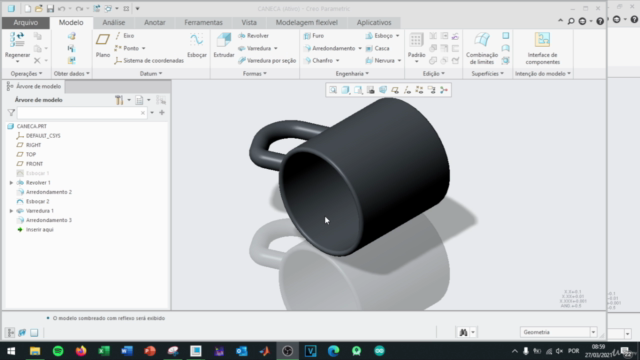
Task: Open Intenção do modelo group
Action: point(543,73)
